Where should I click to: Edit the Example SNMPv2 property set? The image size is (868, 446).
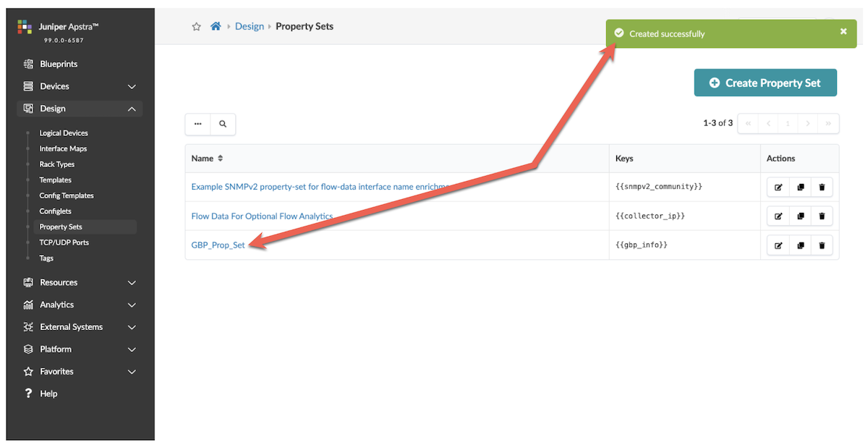point(778,187)
